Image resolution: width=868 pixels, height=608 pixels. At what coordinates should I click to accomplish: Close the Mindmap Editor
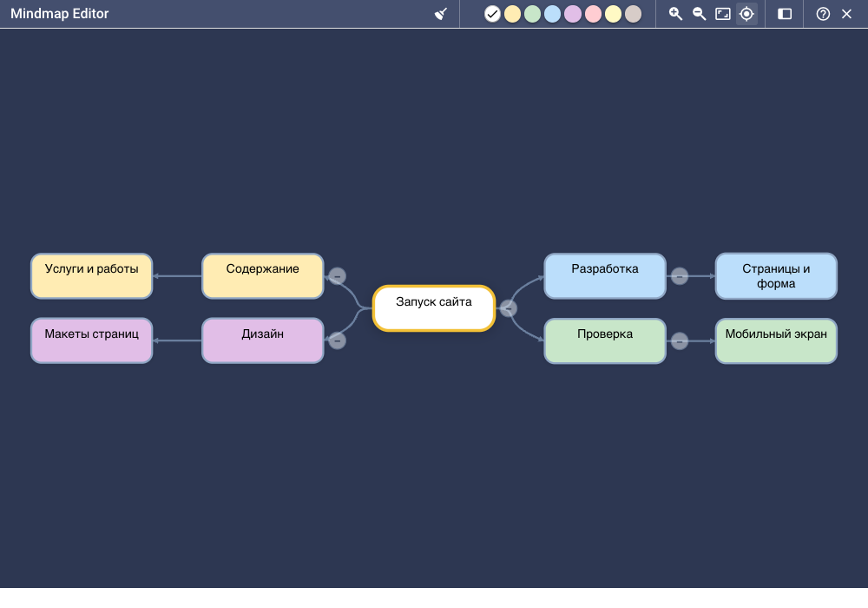tap(846, 14)
